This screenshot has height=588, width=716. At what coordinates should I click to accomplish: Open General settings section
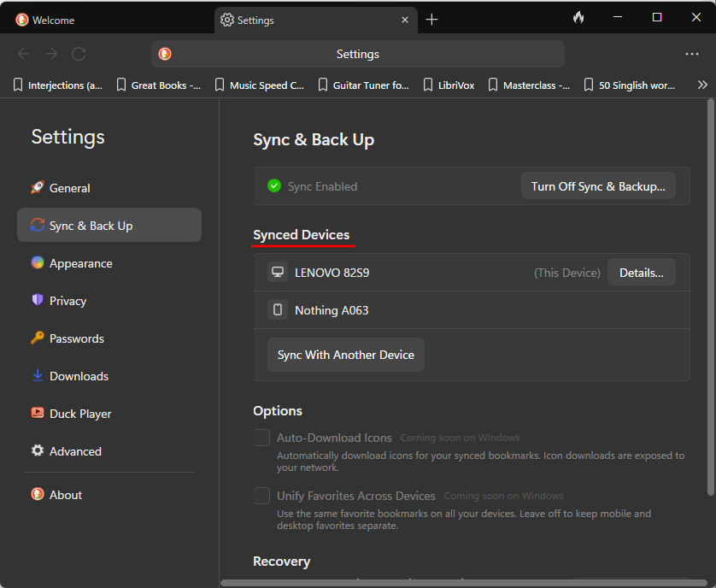click(109, 188)
